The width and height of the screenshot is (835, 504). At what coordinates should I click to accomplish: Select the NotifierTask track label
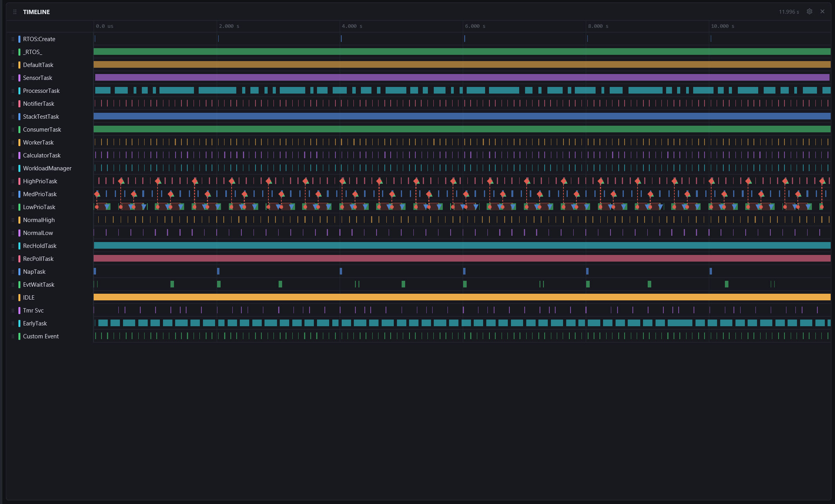pyautogui.click(x=39, y=104)
